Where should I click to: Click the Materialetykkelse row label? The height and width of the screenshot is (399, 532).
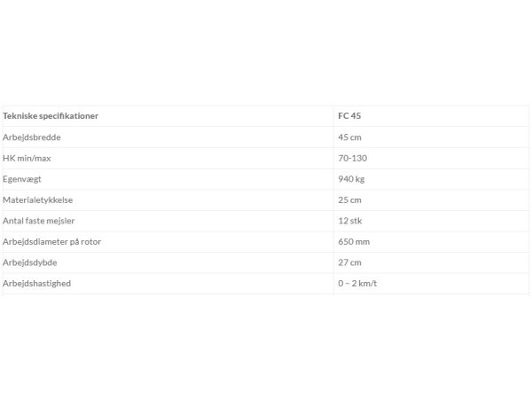(x=37, y=199)
